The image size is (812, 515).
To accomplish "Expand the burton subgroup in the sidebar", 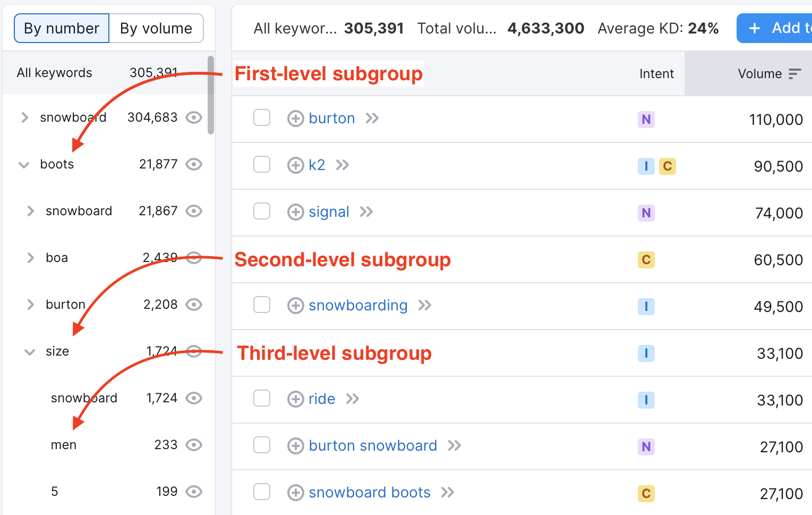I will click(30, 304).
